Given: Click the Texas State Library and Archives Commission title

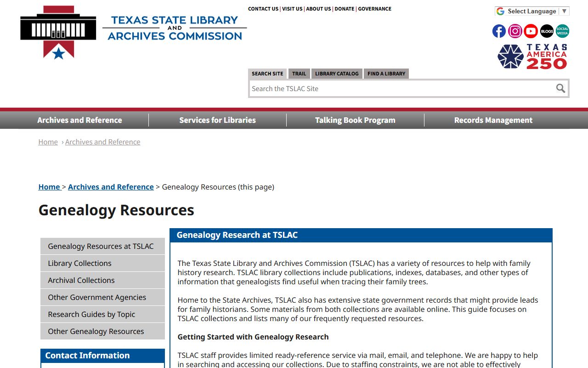Looking at the screenshot, I should (x=175, y=28).
